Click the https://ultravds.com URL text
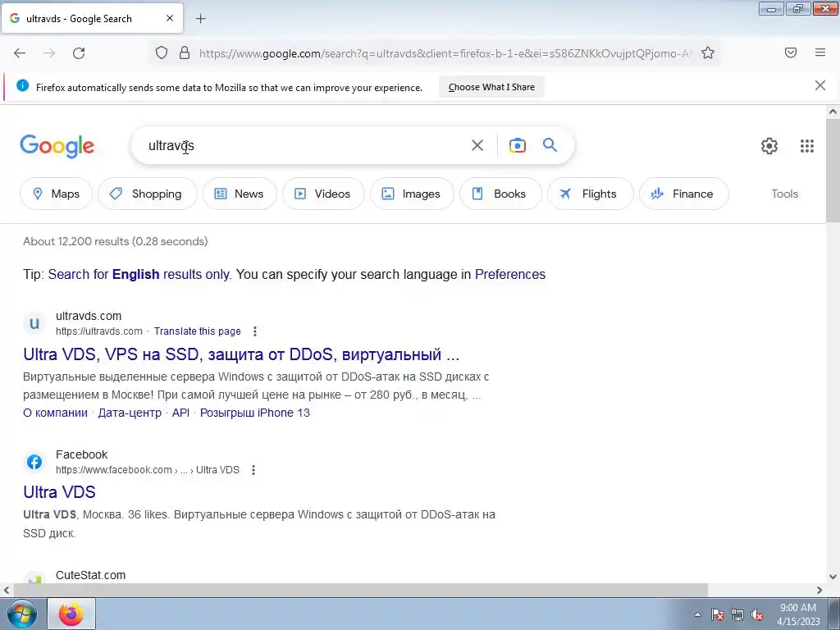 [x=99, y=331]
